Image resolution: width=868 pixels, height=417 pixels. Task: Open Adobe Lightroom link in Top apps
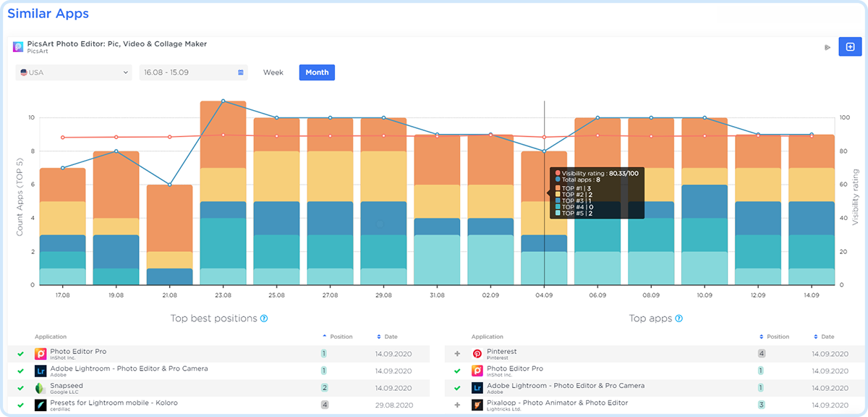[555, 386]
